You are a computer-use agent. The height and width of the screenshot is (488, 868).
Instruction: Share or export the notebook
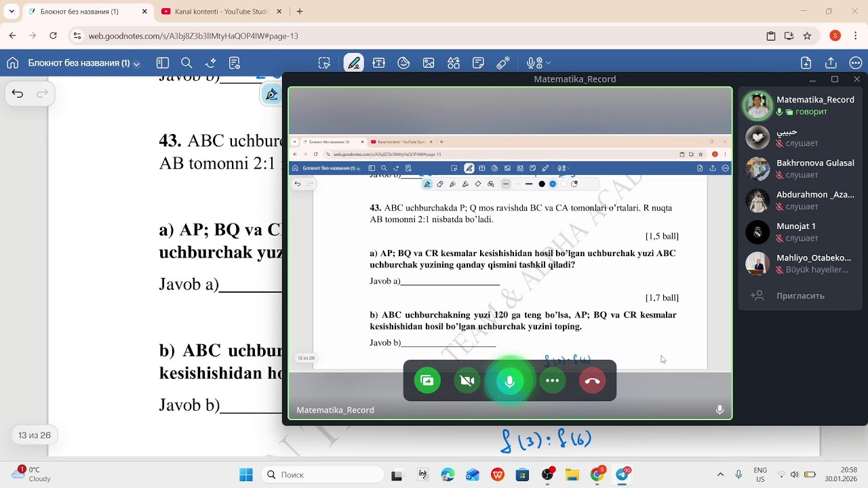(x=831, y=63)
